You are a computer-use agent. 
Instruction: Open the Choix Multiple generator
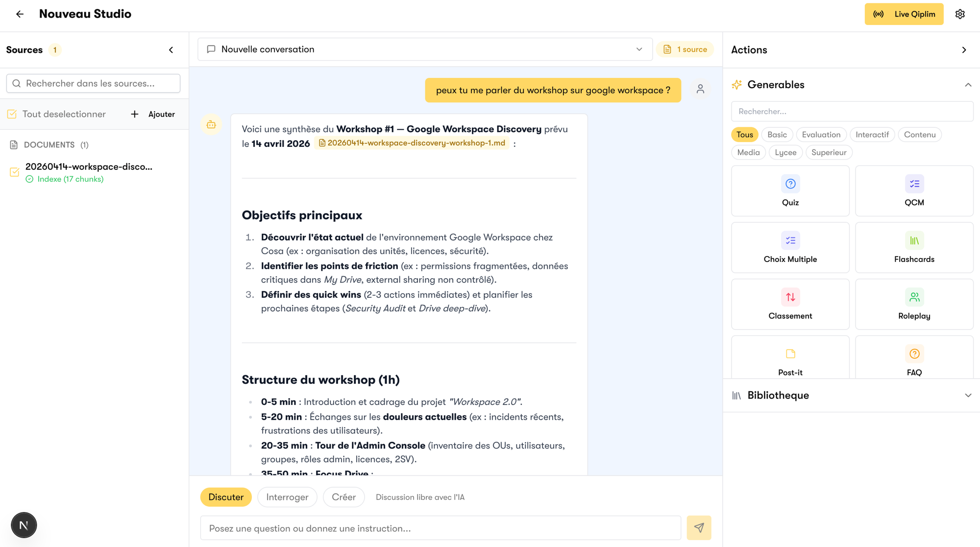coord(790,248)
